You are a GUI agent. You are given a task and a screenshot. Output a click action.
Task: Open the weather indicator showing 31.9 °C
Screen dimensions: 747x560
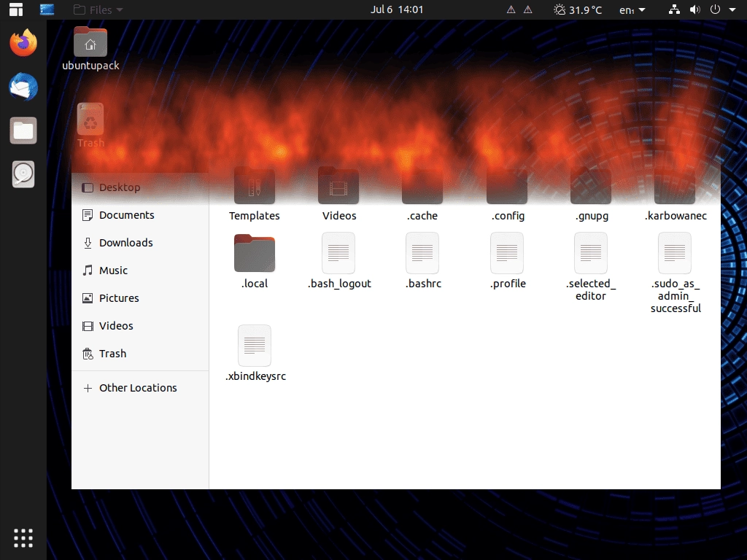tap(578, 9)
